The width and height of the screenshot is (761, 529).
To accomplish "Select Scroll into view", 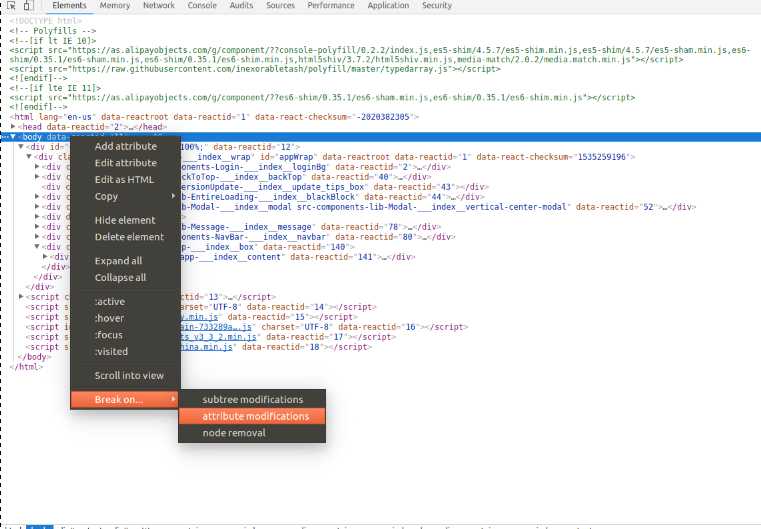I will (126, 376).
